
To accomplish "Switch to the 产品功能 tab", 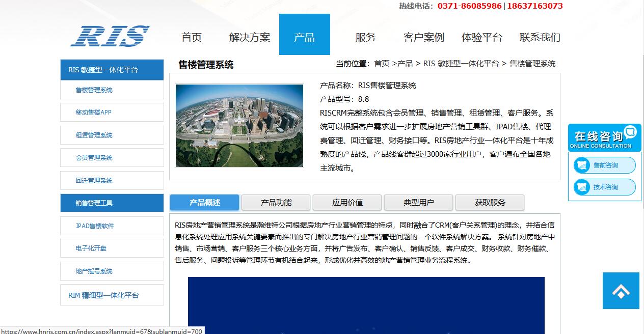I will click(x=276, y=202).
